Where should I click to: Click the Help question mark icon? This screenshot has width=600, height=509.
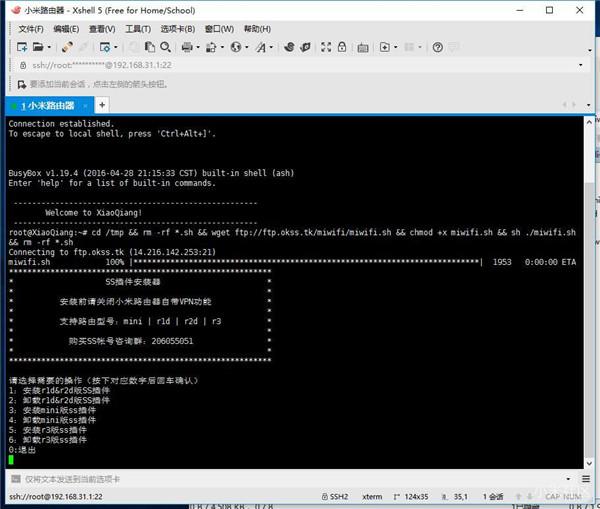tap(438, 47)
